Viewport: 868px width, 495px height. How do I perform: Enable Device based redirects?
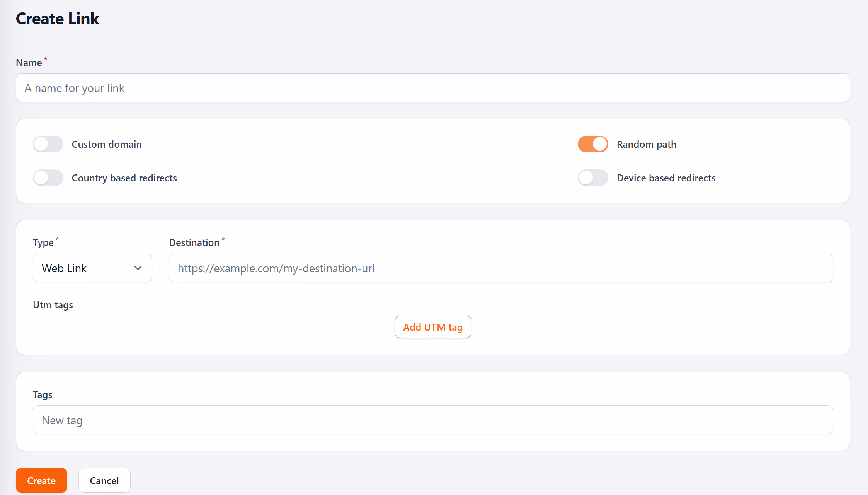[592, 178]
